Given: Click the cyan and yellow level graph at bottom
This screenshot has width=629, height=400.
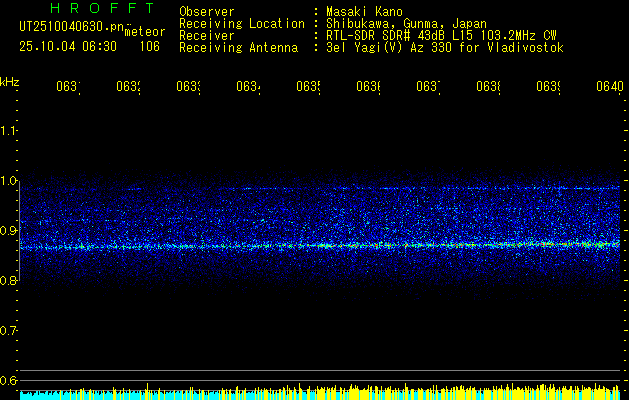Looking at the screenshot, I should click(320, 392).
